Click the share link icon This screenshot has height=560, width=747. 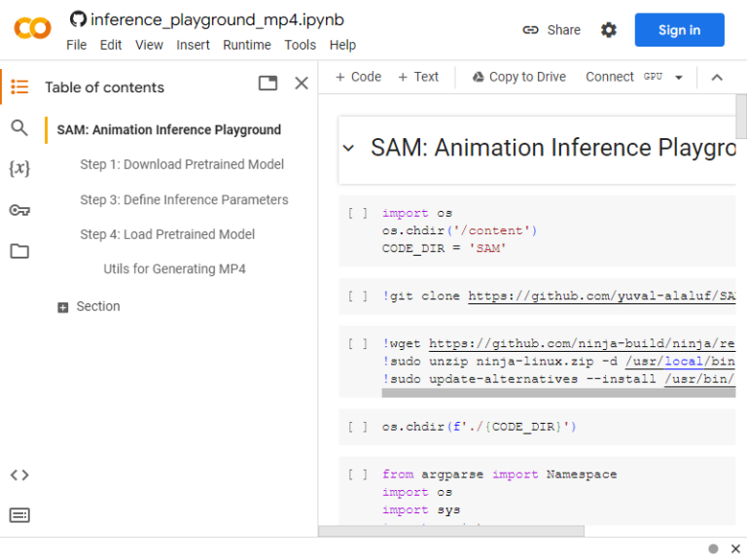click(x=530, y=30)
